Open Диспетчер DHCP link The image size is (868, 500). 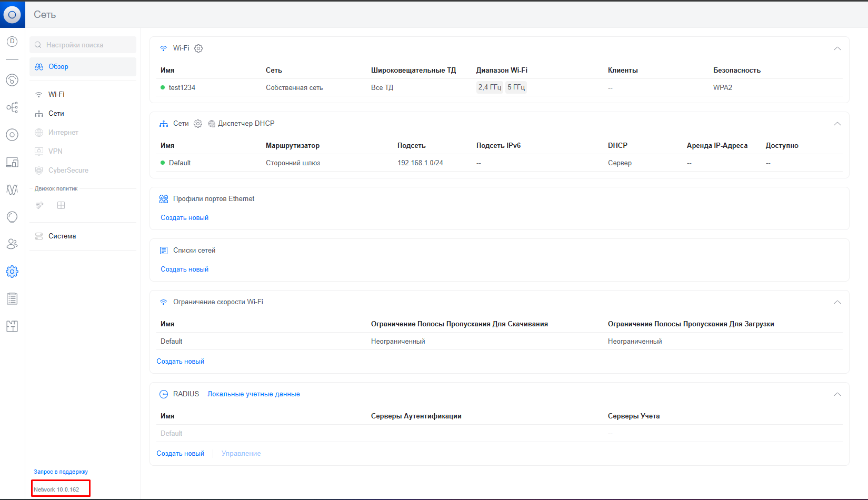(x=246, y=124)
